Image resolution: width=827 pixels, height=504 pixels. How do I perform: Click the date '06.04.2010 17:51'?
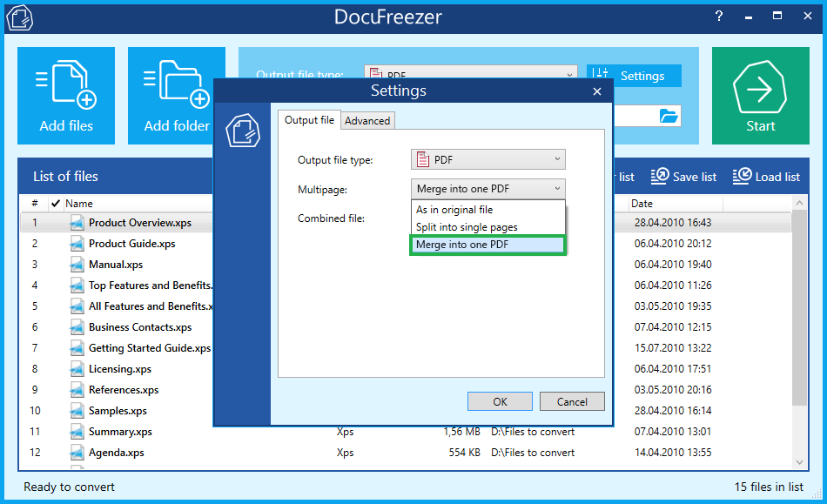pos(673,369)
